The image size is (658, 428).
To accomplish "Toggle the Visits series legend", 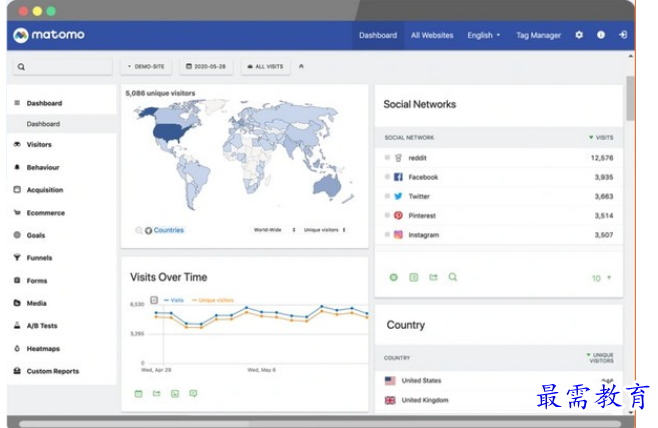I will [x=174, y=300].
